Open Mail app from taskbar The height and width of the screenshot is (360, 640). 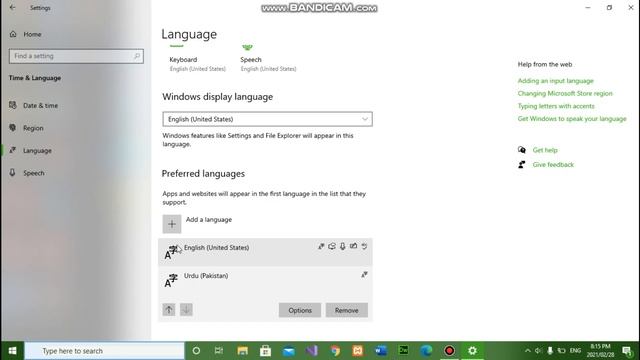289,351
